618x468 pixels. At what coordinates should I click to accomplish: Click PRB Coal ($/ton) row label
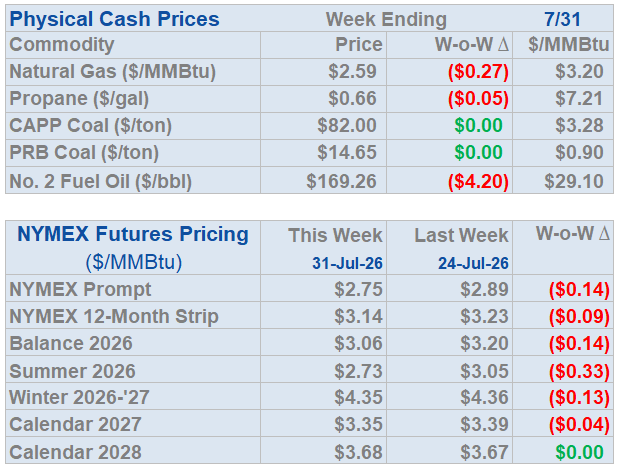pyautogui.click(x=84, y=153)
